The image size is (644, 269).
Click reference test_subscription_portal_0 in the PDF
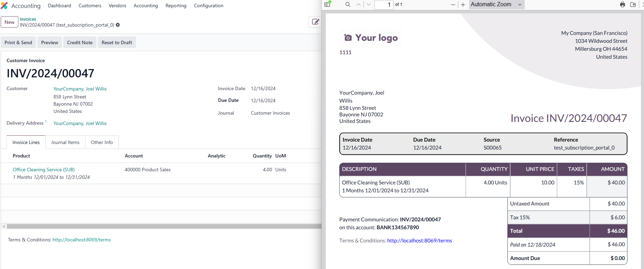click(584, 148)
